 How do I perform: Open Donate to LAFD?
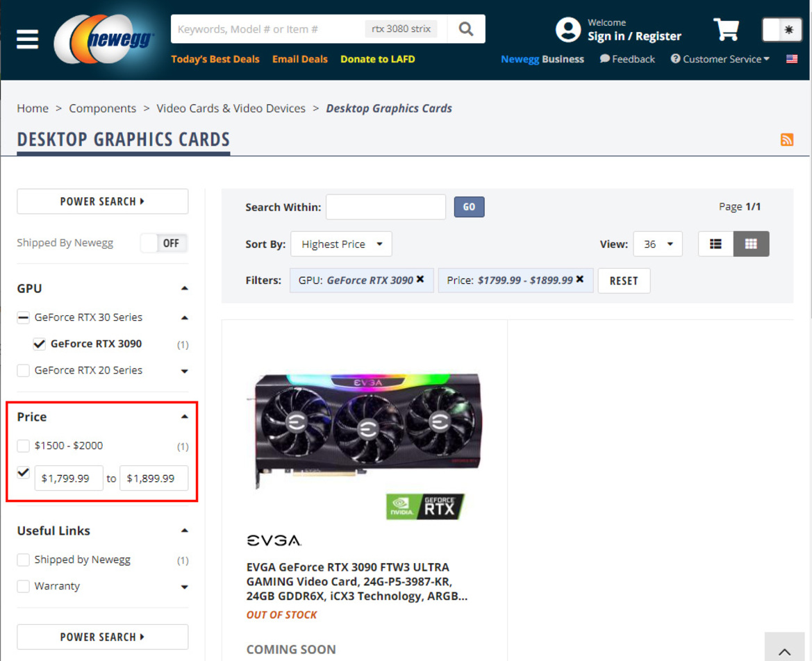pyautogui.click(x=377, y=59)
